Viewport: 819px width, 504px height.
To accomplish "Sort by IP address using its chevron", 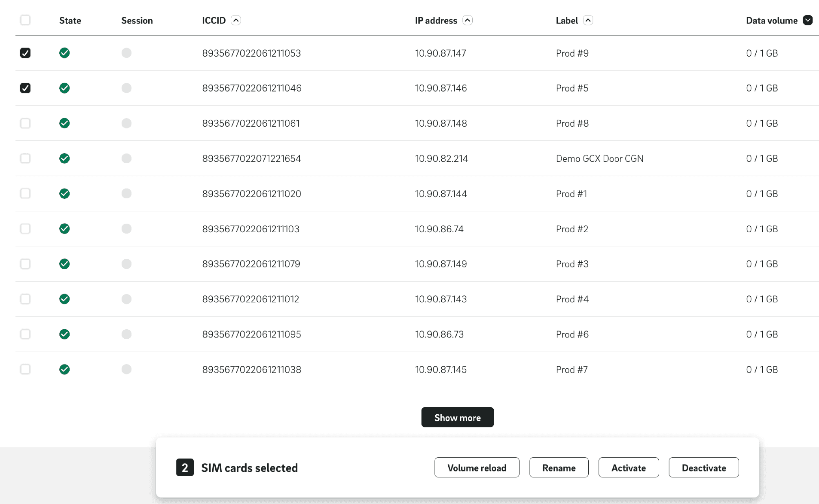I will [468, 20].
